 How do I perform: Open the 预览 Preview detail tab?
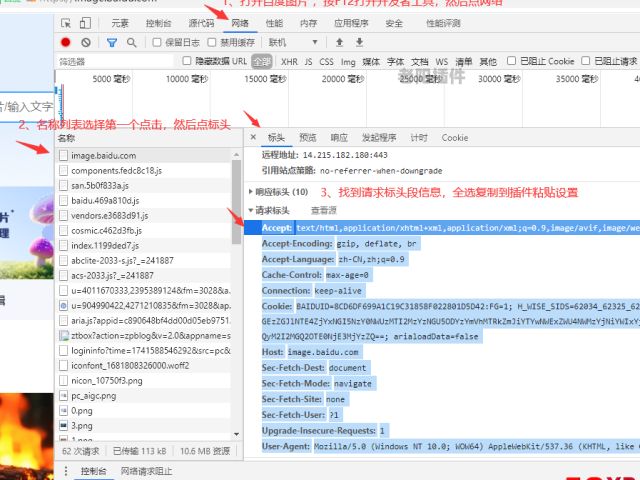(308, 138)
